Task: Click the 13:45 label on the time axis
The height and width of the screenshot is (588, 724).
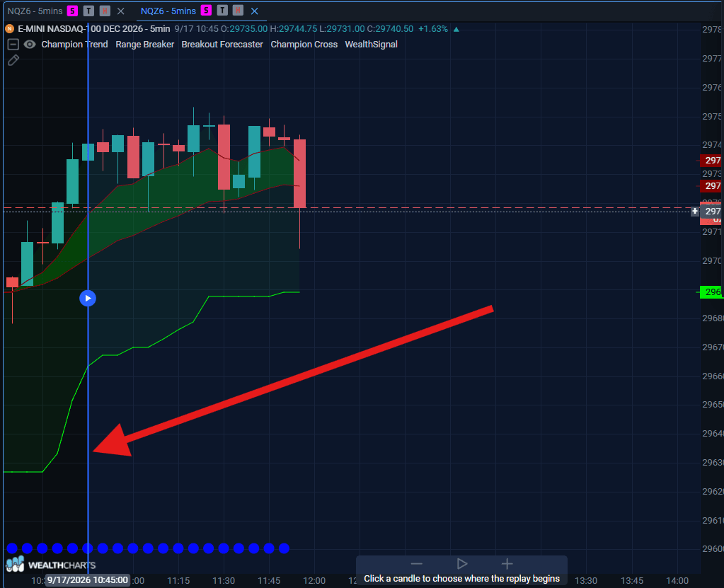Action: [632, 580]
